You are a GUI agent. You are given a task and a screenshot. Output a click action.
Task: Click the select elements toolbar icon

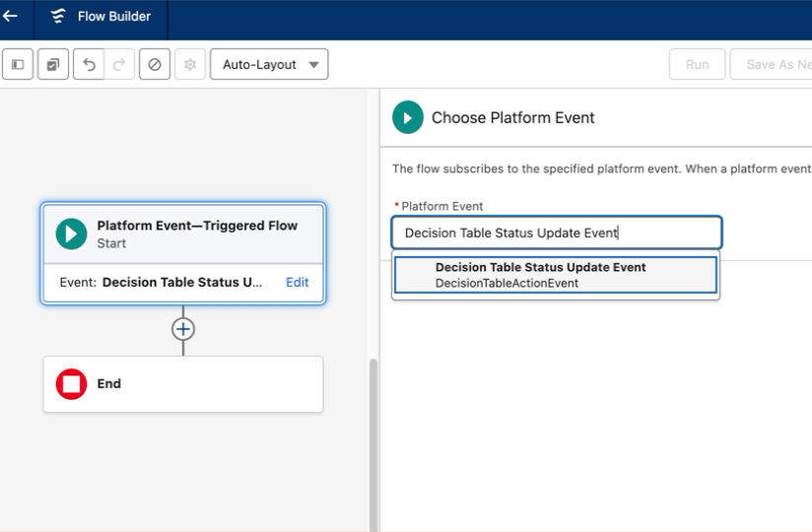[53, 64]
